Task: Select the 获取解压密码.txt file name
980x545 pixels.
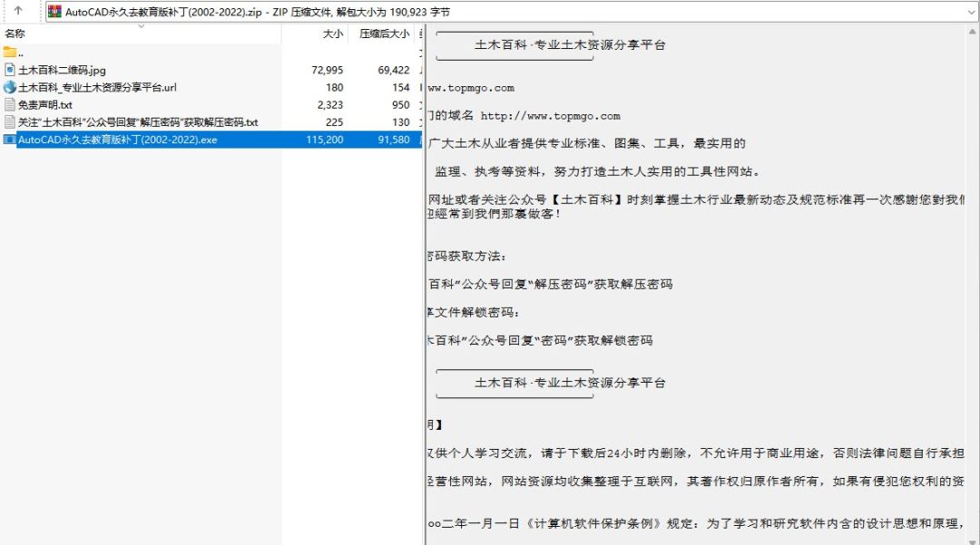Action: [138, 122]
